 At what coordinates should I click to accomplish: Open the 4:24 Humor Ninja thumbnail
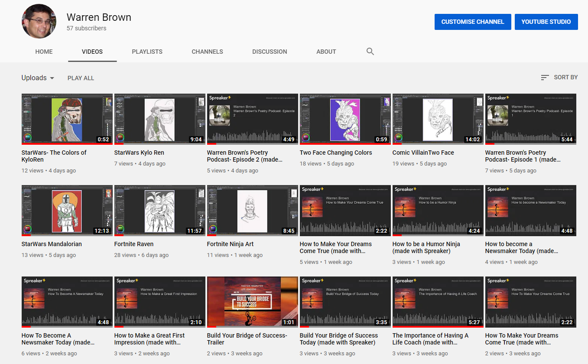(438, 211)
